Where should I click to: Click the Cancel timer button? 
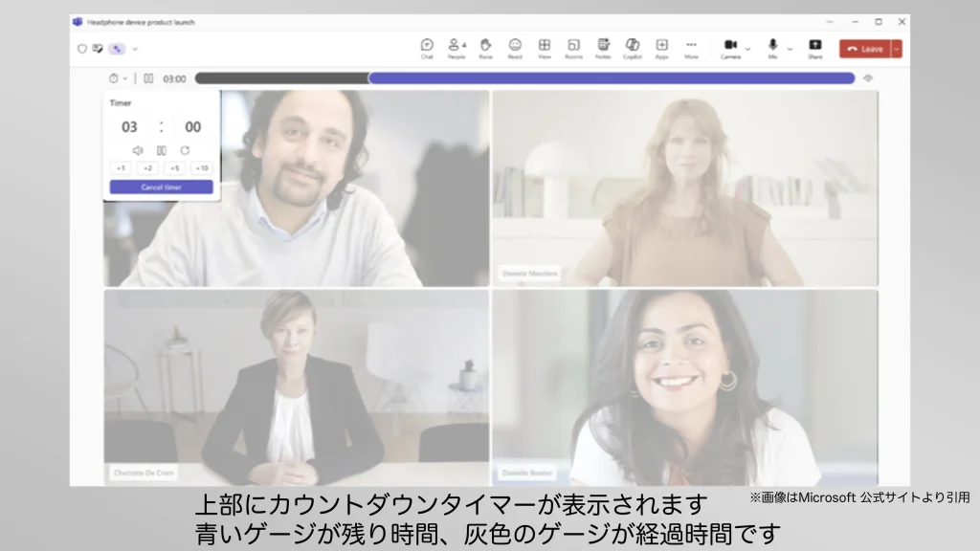click(x=161, y=187)
